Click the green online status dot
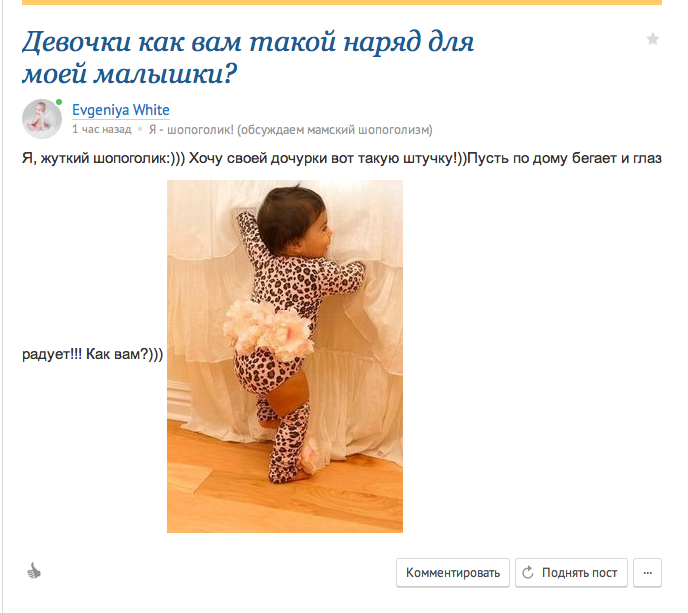The width and height of the screenshot is (688, 613). tap(59, 102)
